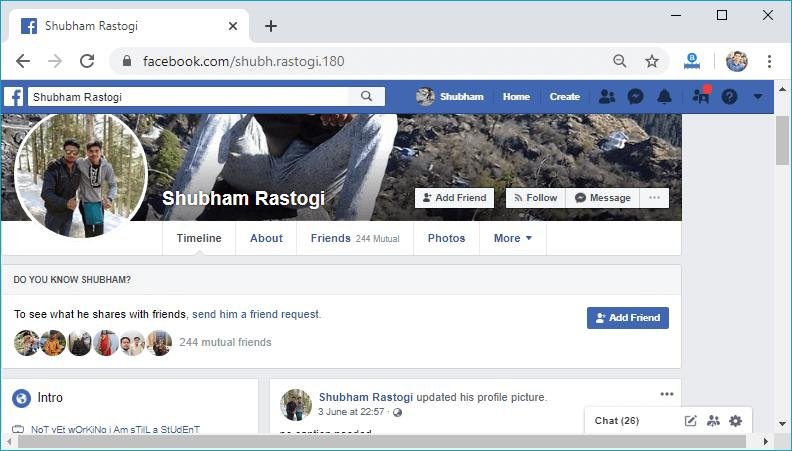
Task: Open Notifications bell icon
Action: click(x=664, y=96)
